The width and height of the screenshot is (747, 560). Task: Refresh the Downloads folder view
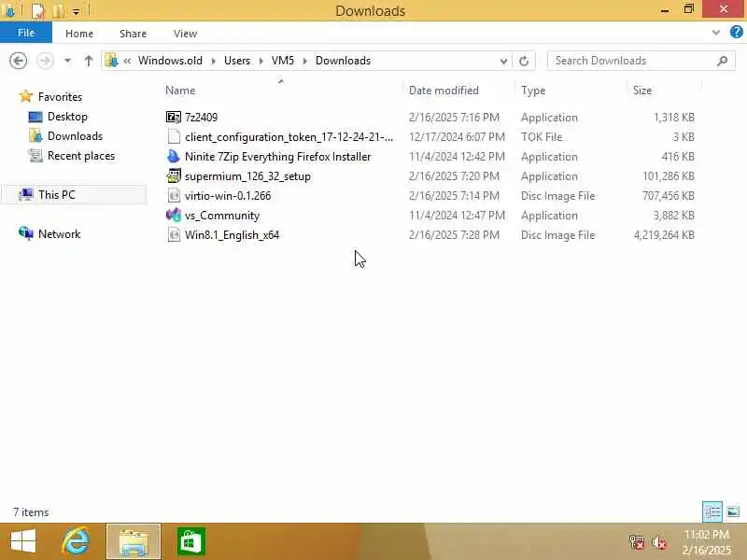524,61
